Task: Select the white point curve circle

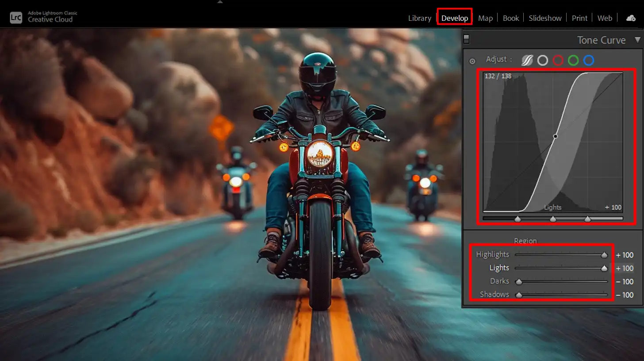Action: pyautogui.click(x=543, y=60)
